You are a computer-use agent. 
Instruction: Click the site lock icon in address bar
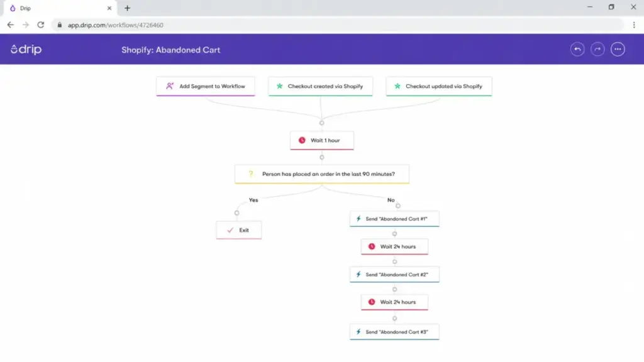coord(60,25)
